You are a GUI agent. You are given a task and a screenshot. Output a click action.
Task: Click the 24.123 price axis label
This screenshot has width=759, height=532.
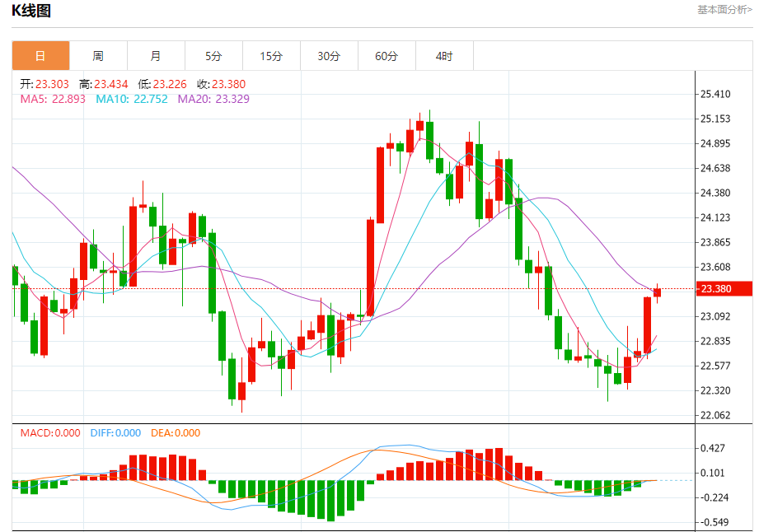coord(715,217)
